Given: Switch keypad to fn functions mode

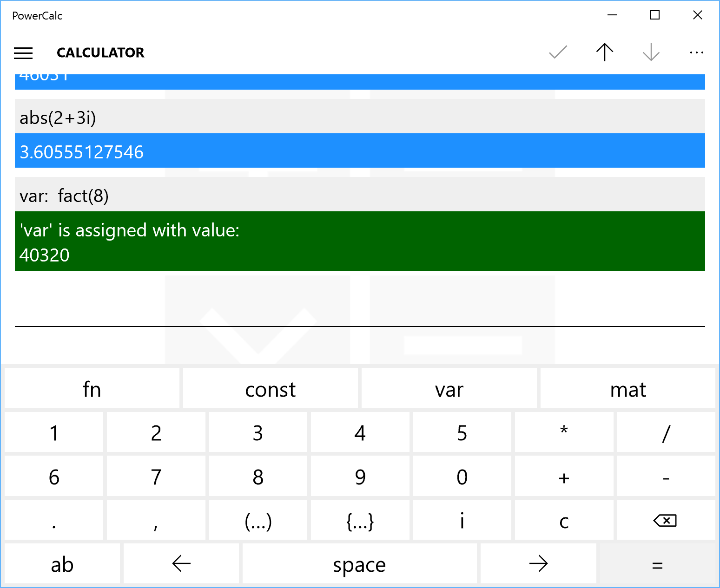Looking at the screenshot, I should pyautogui.click(x=92, y=389).
